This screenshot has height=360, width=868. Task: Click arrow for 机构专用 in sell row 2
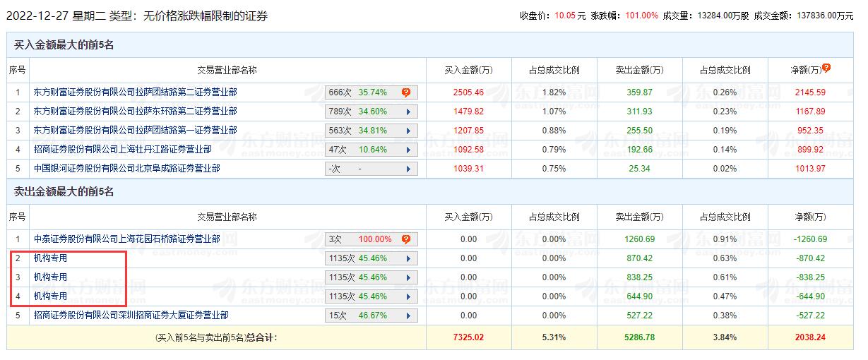pyautogui.click(x=408, y=258)
